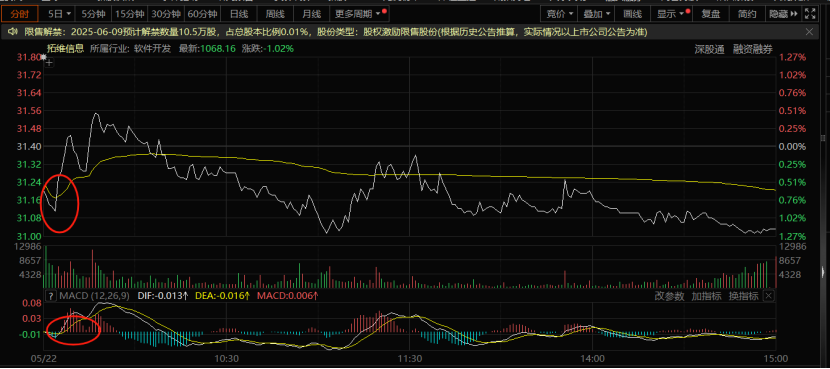This screenshot has height=369, width=830.
Task: Click 改参数 to edit indicator parameters
Action: 670,296
